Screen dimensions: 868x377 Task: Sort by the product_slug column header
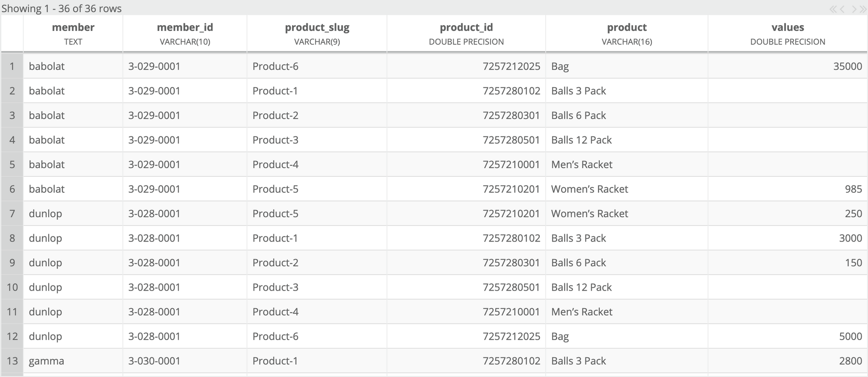(x=317, y=34)
